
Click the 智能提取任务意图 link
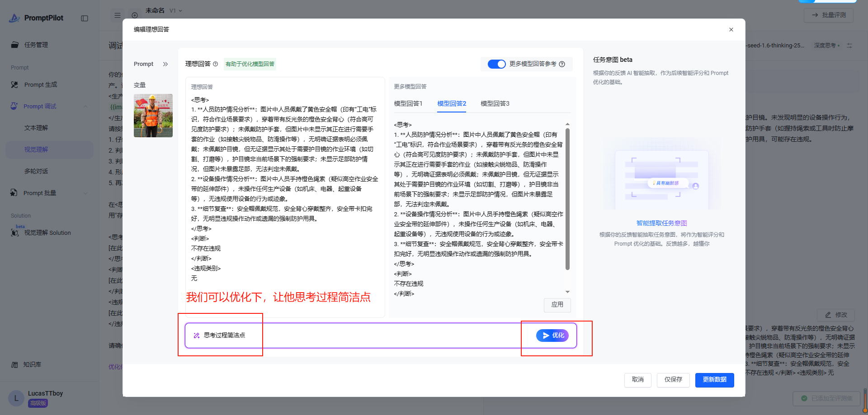[x=662, y=223]
